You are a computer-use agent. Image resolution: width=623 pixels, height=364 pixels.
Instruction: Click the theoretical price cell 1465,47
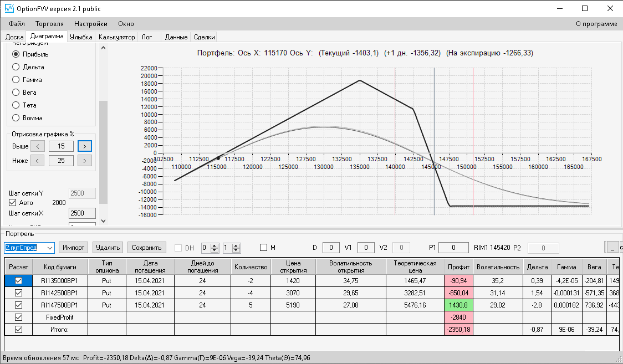pos(415,281)
